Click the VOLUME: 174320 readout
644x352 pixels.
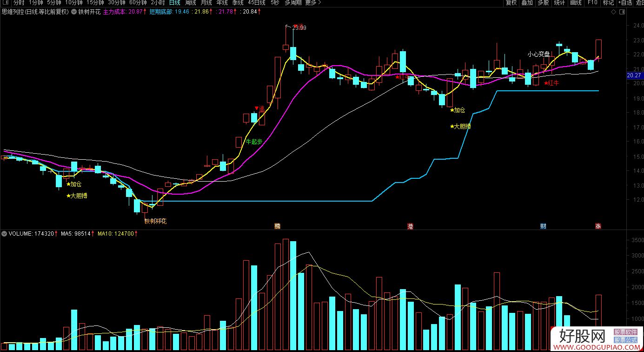[31, 233]
